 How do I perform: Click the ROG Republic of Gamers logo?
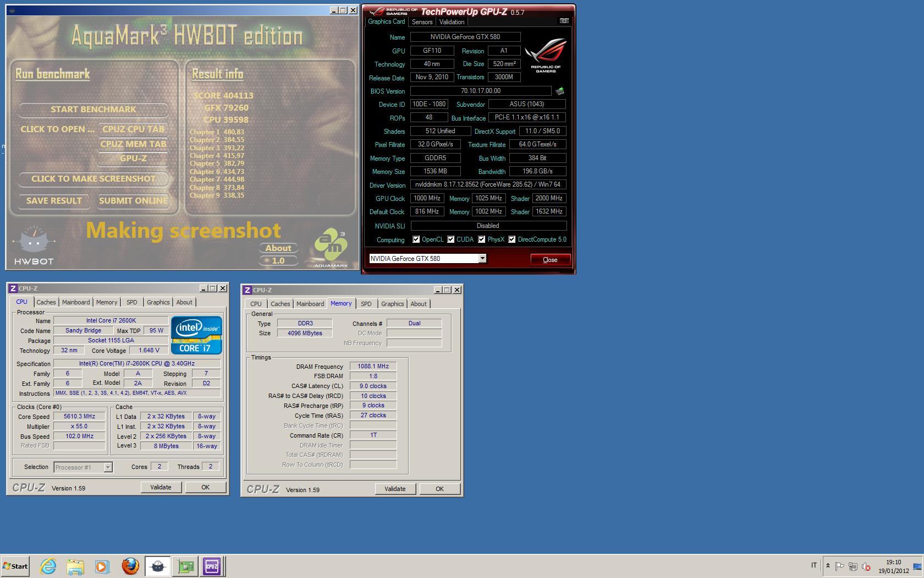click(545, 55)
